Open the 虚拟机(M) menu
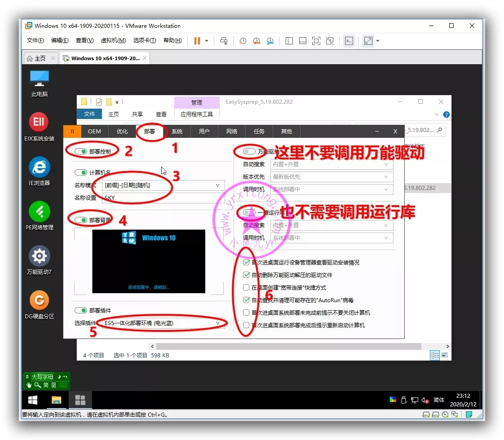 click(113, 40)
